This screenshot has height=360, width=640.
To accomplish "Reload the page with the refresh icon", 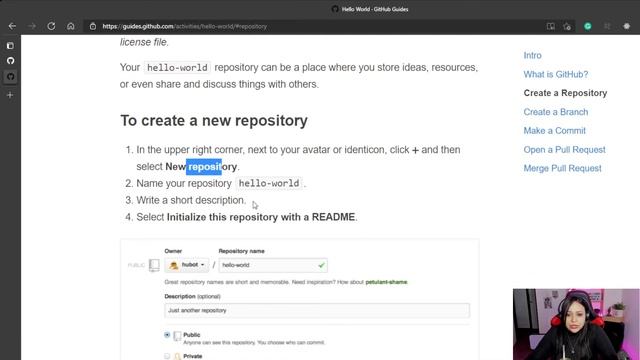I will [51, 26].
